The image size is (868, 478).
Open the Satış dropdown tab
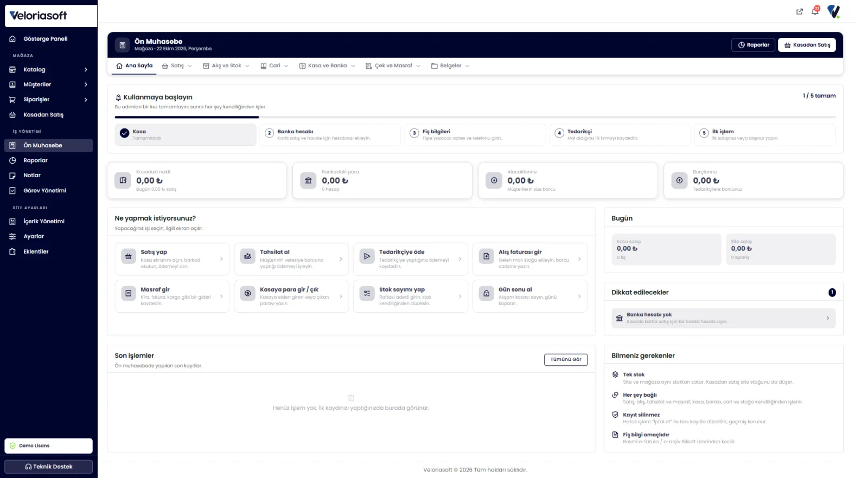tap(177, 66)
